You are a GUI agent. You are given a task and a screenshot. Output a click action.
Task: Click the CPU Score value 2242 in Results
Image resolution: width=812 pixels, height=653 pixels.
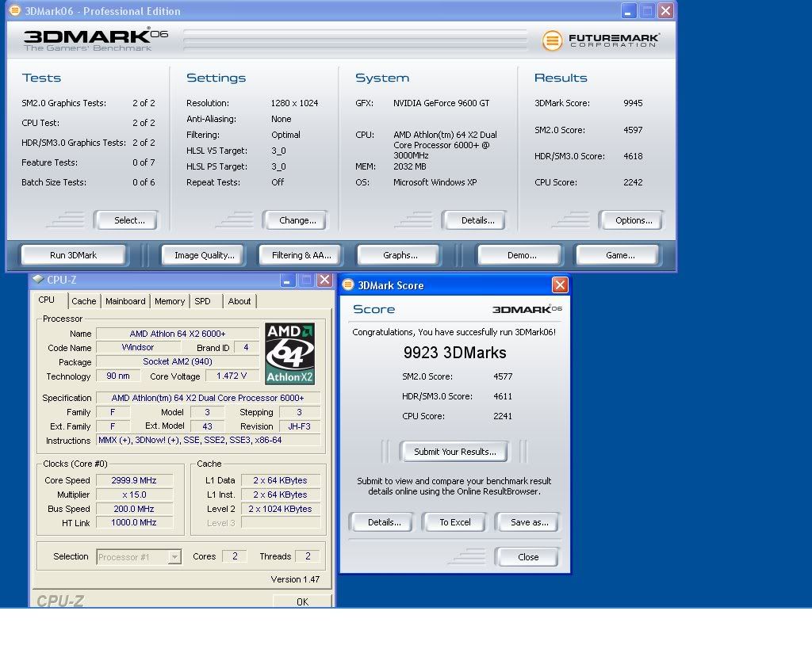coord(633,182)
